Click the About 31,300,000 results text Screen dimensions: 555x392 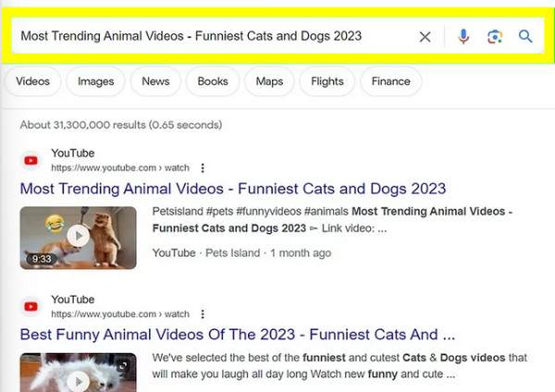[121, 125]
